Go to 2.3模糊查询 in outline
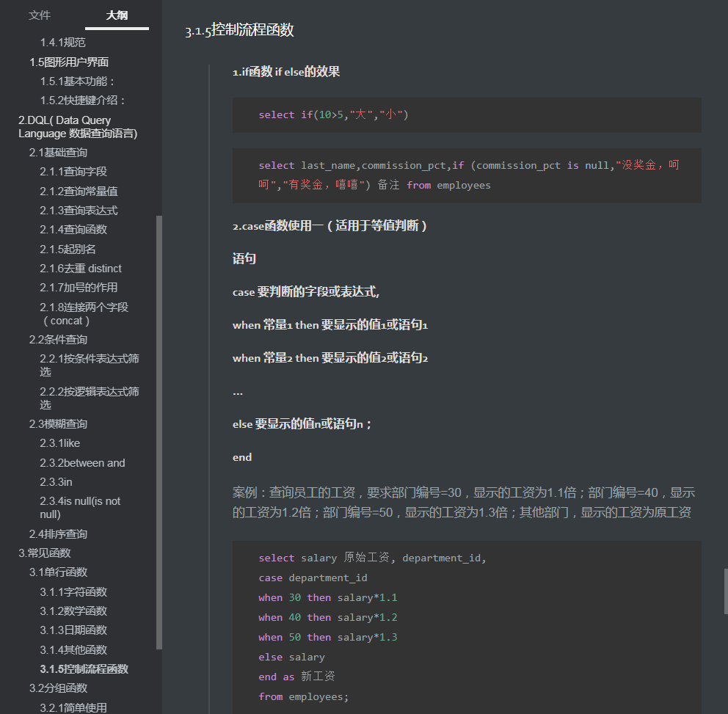 (x=58, y=424)
